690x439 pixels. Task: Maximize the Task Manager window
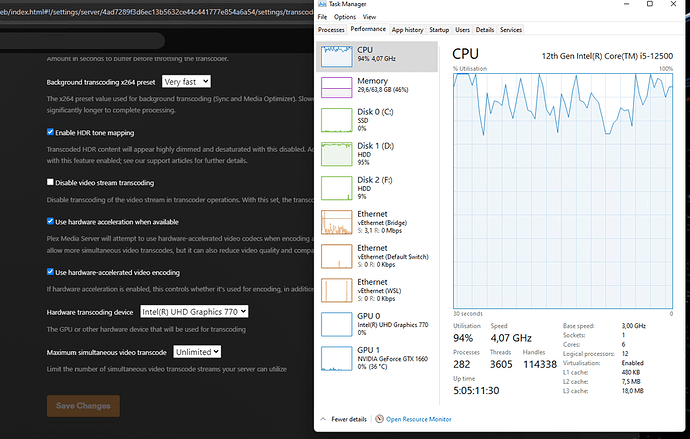point(650,4)
